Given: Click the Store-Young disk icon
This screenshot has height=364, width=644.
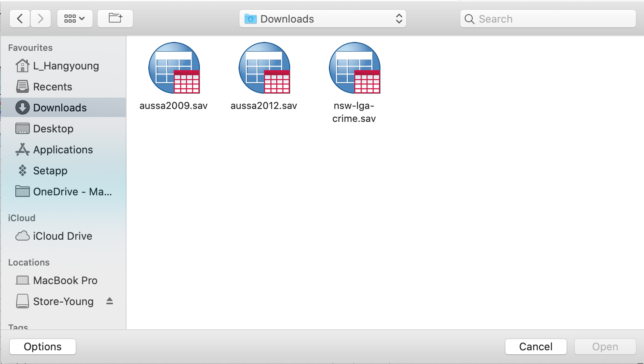Looking at the screenshot, I should pyautogui.click(x=23, y=301).
